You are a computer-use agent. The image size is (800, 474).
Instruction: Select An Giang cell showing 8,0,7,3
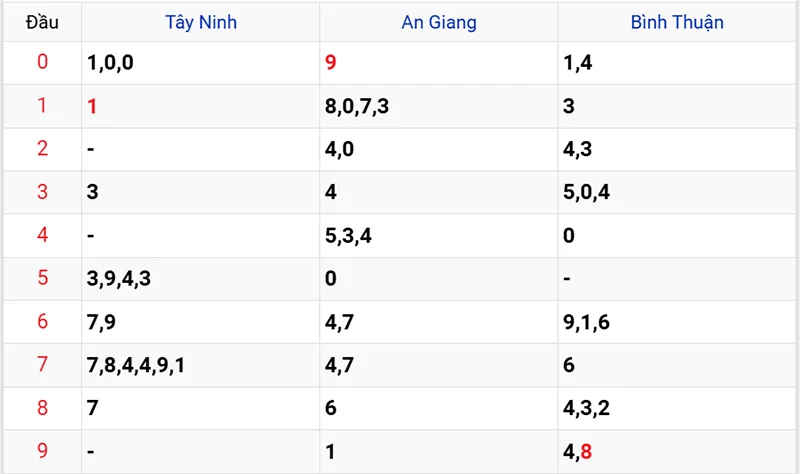click(x=357, y=106)
